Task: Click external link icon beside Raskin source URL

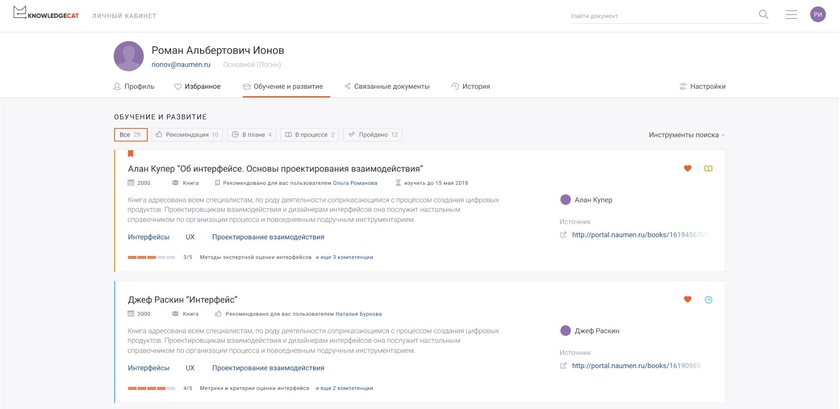Action: click(564, 366)
